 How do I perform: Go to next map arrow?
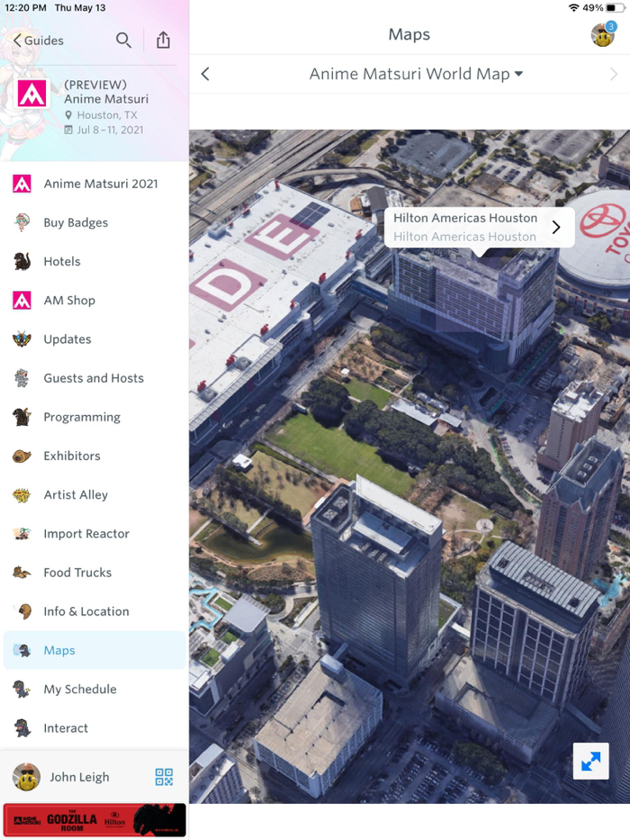pyautogui.click(x=614, y=74)
